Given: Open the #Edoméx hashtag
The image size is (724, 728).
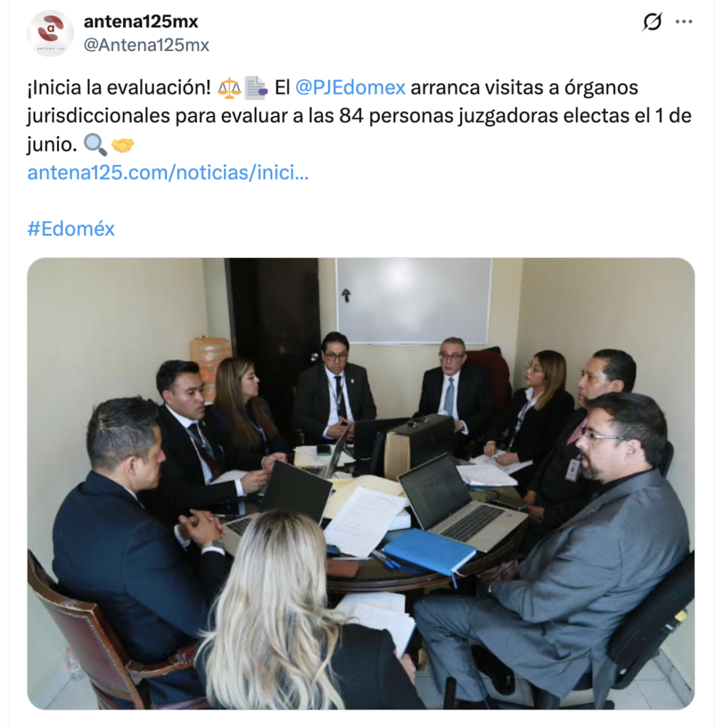Looking at the screenshot, I should point(71,229).
